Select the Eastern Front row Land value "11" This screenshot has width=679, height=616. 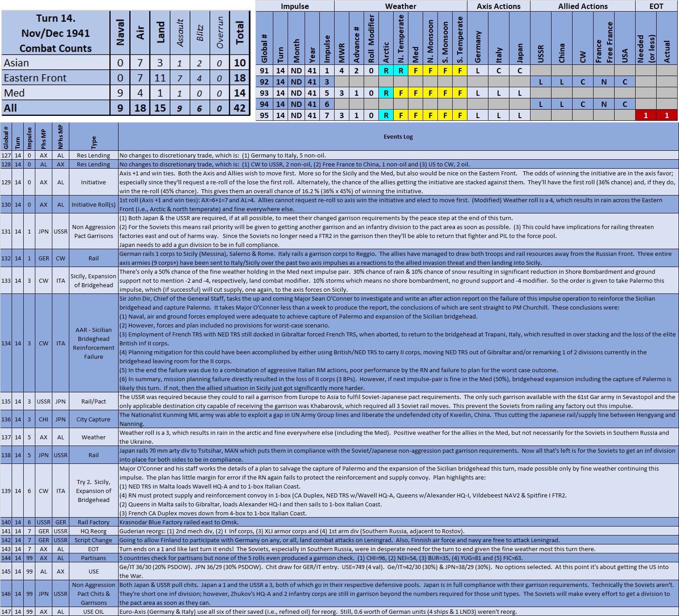coord(160,78)
